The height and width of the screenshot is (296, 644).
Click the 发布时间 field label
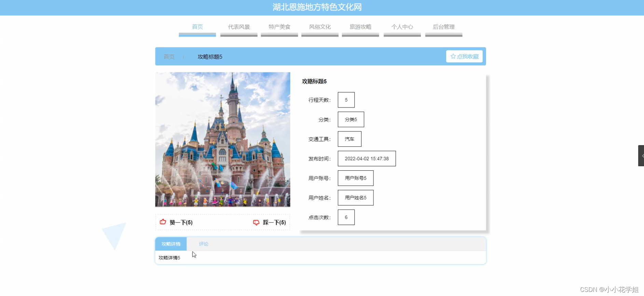tap(319, 159)
